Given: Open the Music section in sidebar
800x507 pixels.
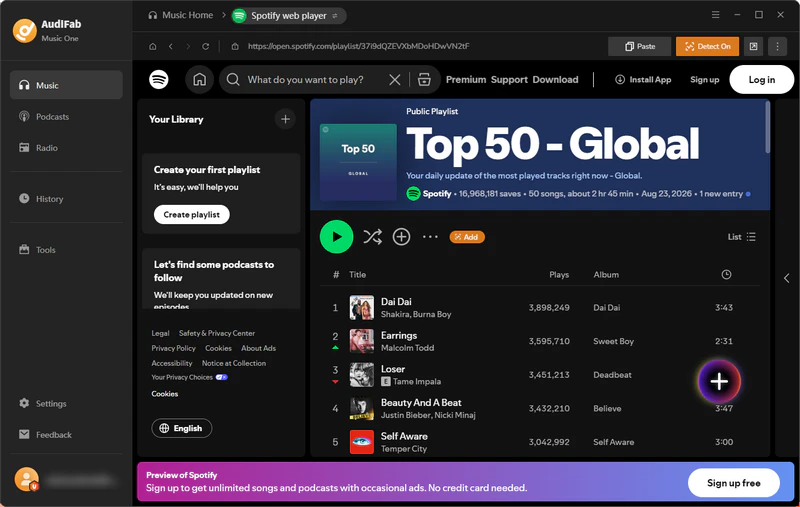Looking at the screenshot, I should click(x=66, y=85).
